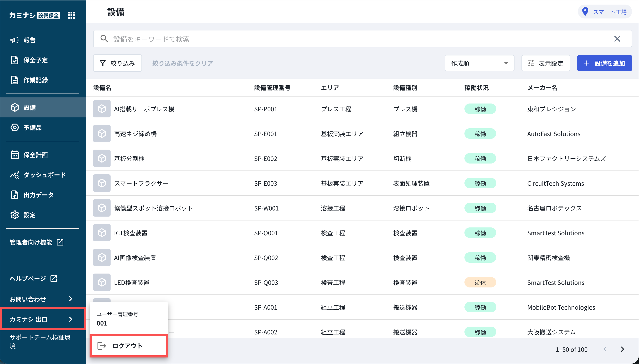Open the 作成順 sort dropdown
This screenshot has height=364, width=639.
479,63
